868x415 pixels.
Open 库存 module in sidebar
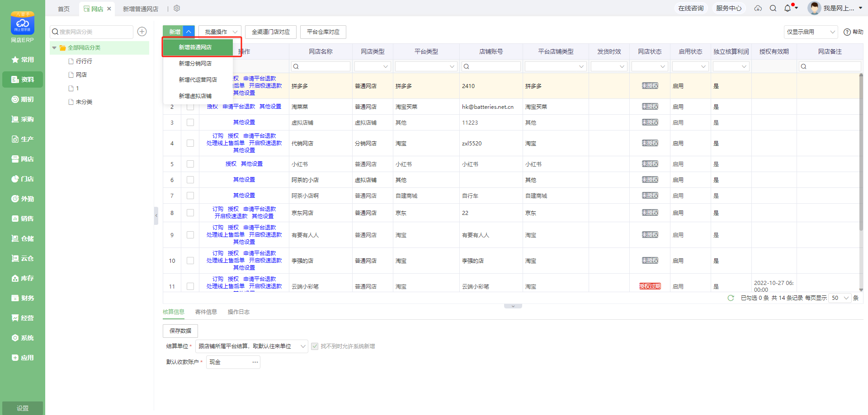click(x=23, y=278)
